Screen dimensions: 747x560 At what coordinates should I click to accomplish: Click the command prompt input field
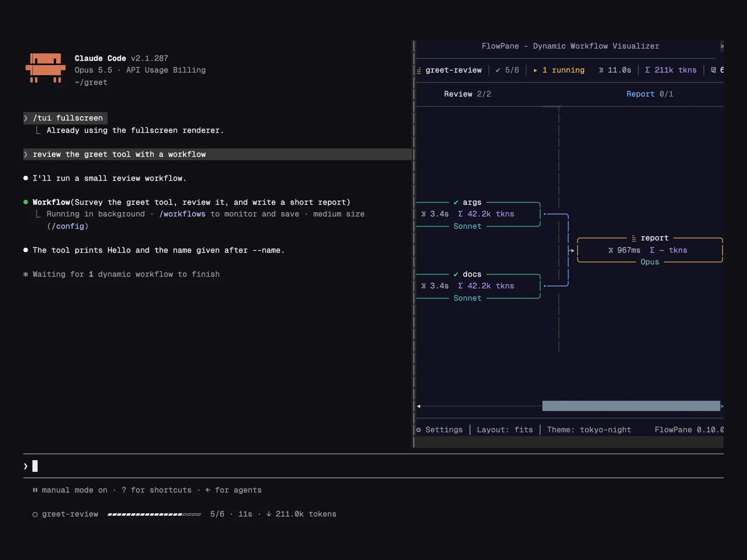tap(373, 466)
